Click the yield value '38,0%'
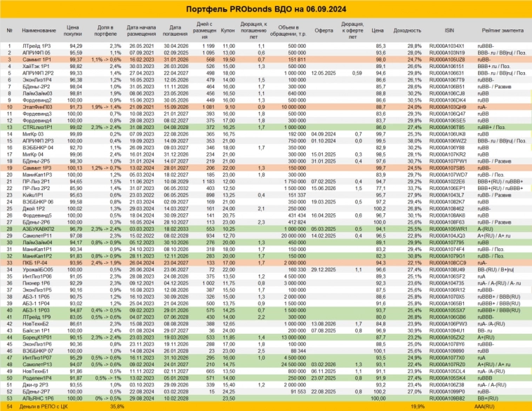Screen dimensions: 532x411 tap(415, 141)
